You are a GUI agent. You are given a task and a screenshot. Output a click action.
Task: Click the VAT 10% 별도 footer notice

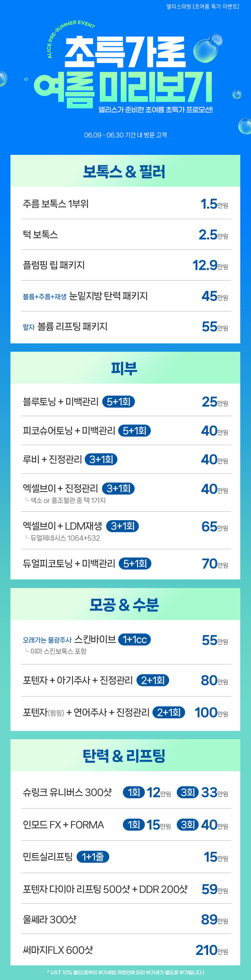coord(125,972)
